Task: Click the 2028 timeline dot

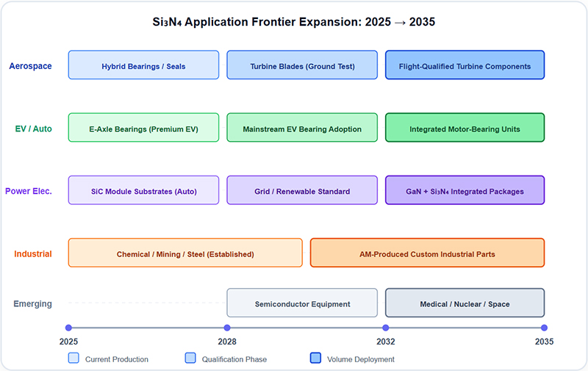Action: coord(227,328)
